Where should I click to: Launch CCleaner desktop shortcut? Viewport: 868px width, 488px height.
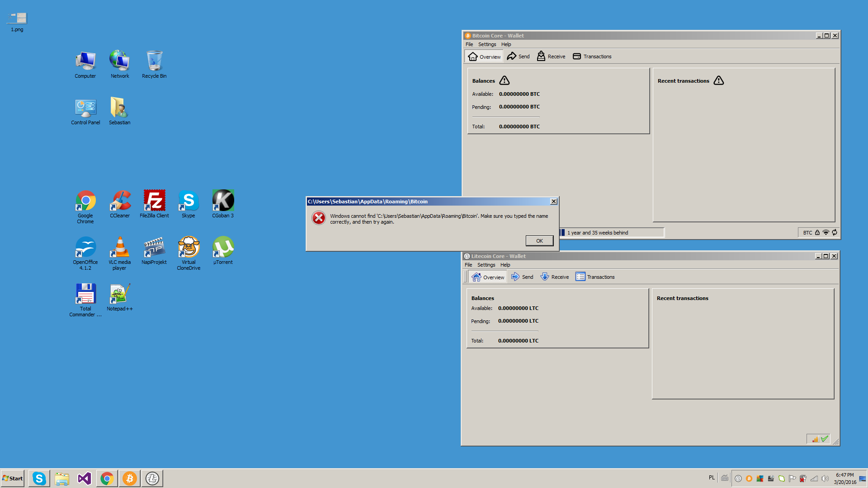pos(120,204)
